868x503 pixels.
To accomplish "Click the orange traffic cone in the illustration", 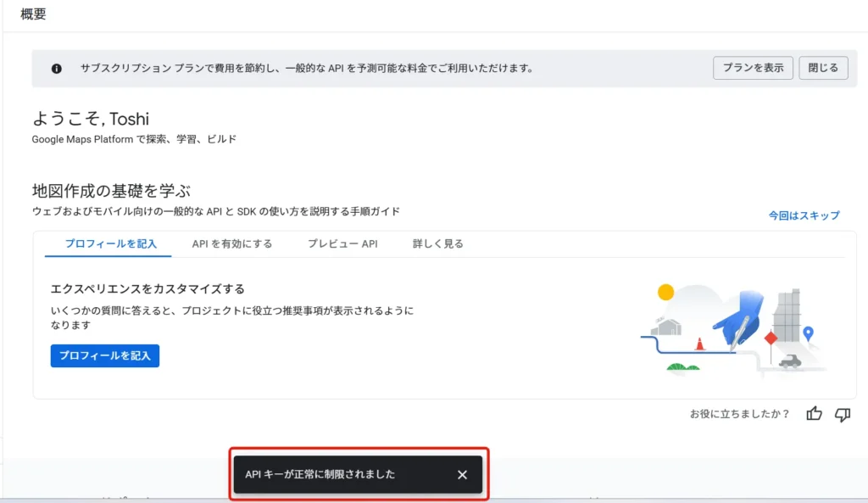I will pyautogui.click(x=699, y=344).
